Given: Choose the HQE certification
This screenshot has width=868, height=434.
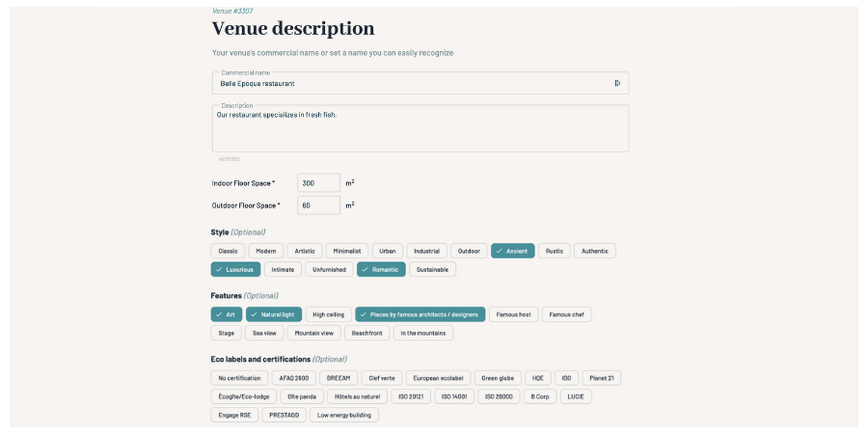Looking at the screenshot, I should pyautogui.click(x=538, y=378).
